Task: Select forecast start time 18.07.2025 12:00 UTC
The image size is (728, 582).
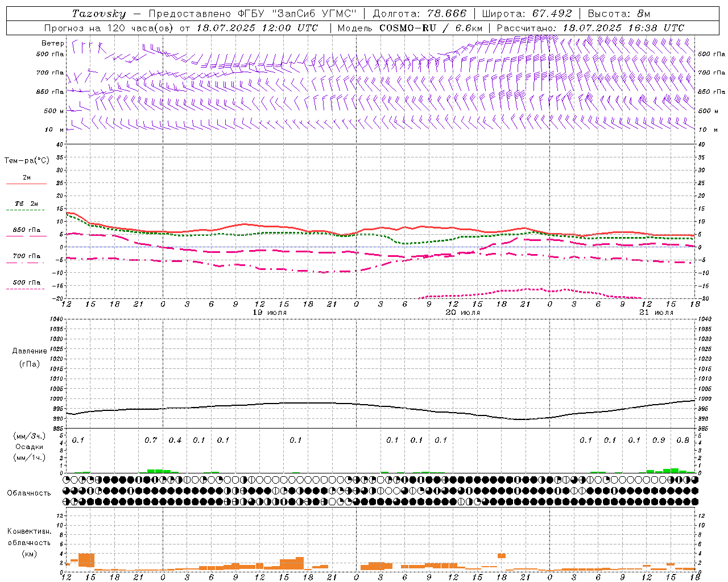Action: 257,28
